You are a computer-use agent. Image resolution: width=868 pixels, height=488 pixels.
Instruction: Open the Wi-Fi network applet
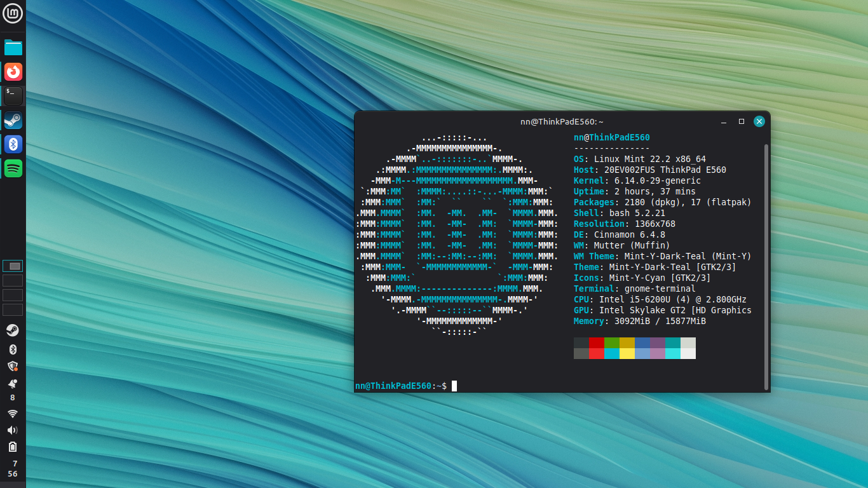13,414
